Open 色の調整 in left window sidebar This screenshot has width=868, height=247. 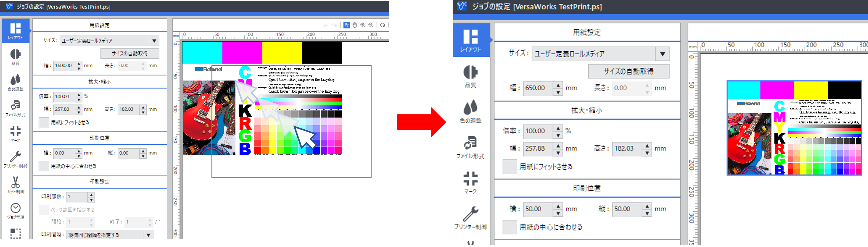click(15, 83)
